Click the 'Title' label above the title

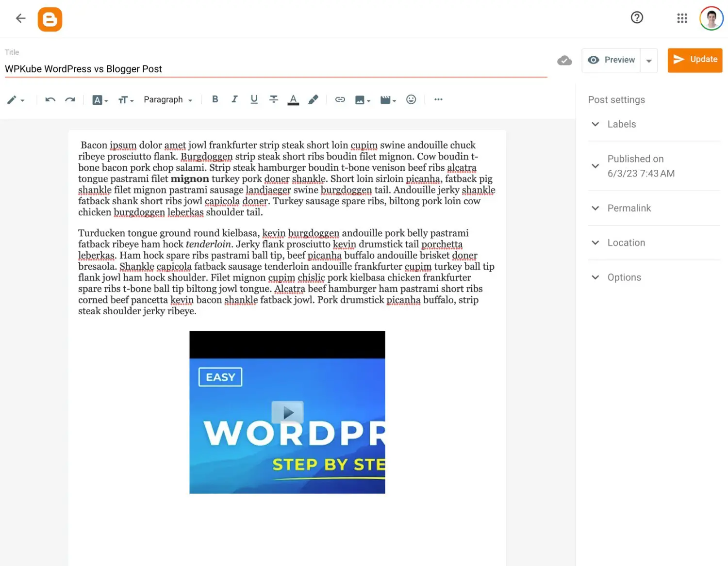point(12,52)
